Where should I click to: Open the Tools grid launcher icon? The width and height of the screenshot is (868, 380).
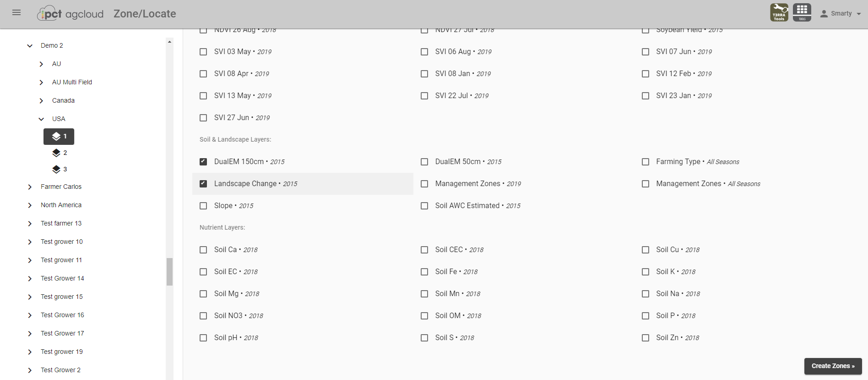(x=802, y=12)
